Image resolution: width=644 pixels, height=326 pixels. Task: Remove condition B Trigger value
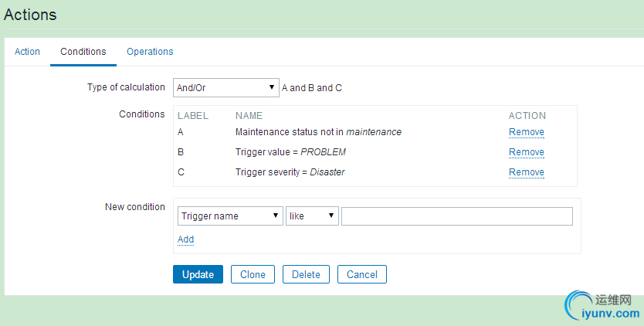point(526,152)
